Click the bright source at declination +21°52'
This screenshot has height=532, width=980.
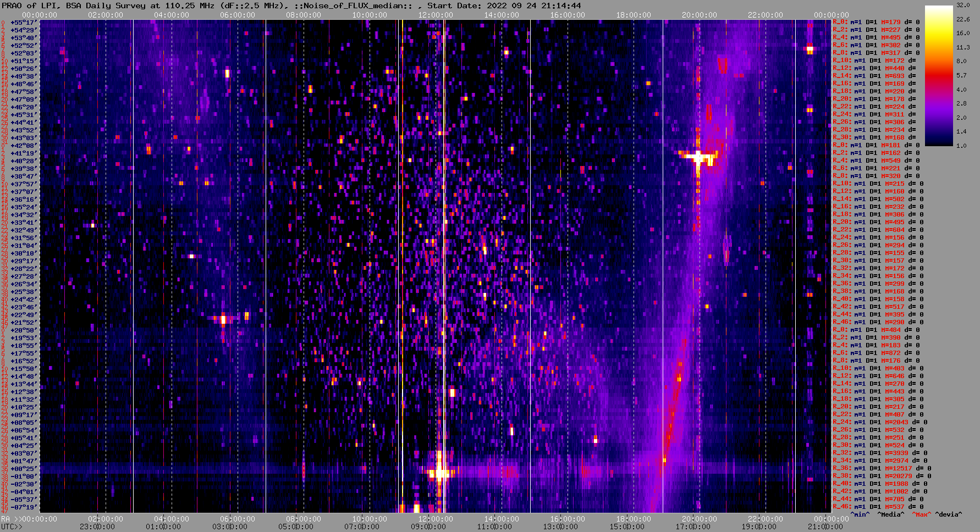point(223,318)
